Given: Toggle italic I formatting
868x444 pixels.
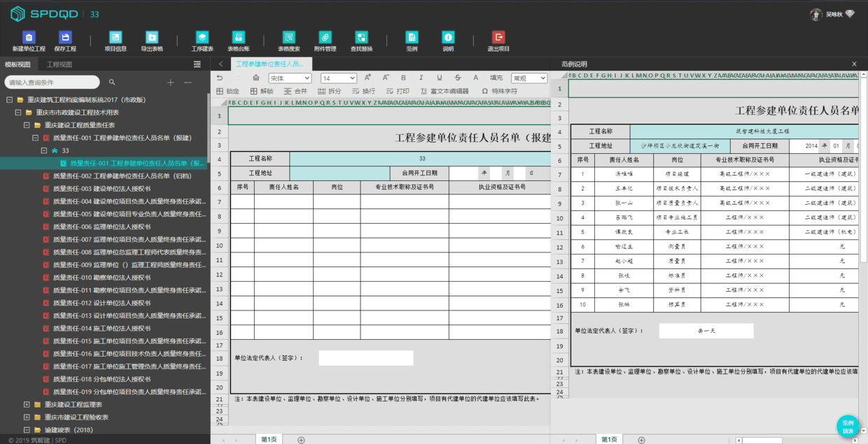Looking at the screenshot, I should 421,78.
